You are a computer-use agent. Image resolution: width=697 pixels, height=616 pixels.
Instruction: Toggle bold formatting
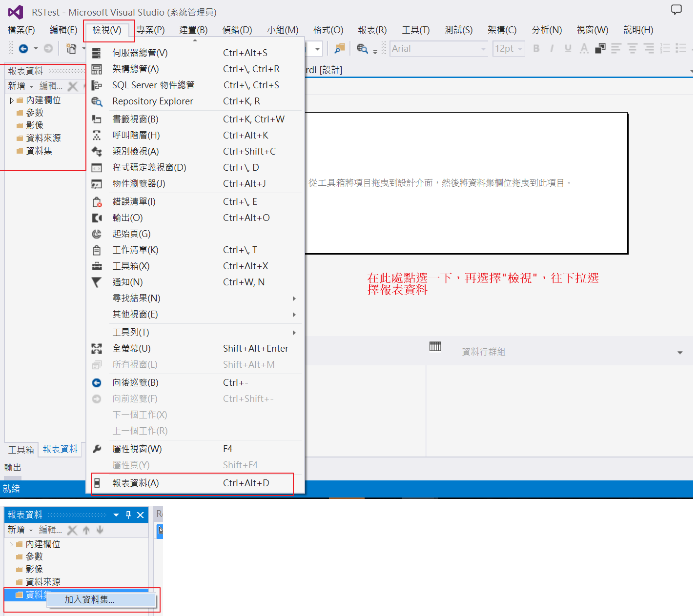[536, 48]
